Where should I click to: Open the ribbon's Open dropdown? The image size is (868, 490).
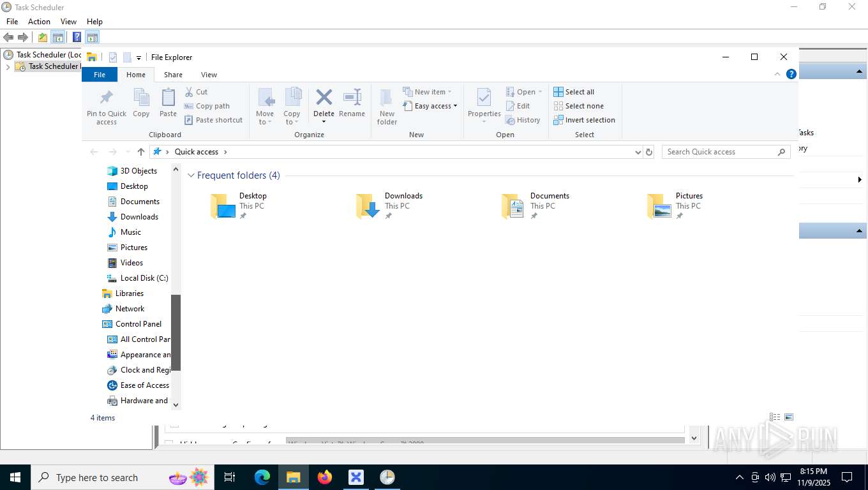pos(524,92)
